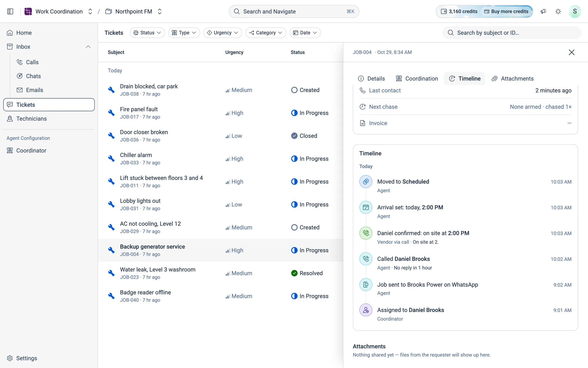Click the Search by subject or ID field
588x368 pixels.
[512, 33]
